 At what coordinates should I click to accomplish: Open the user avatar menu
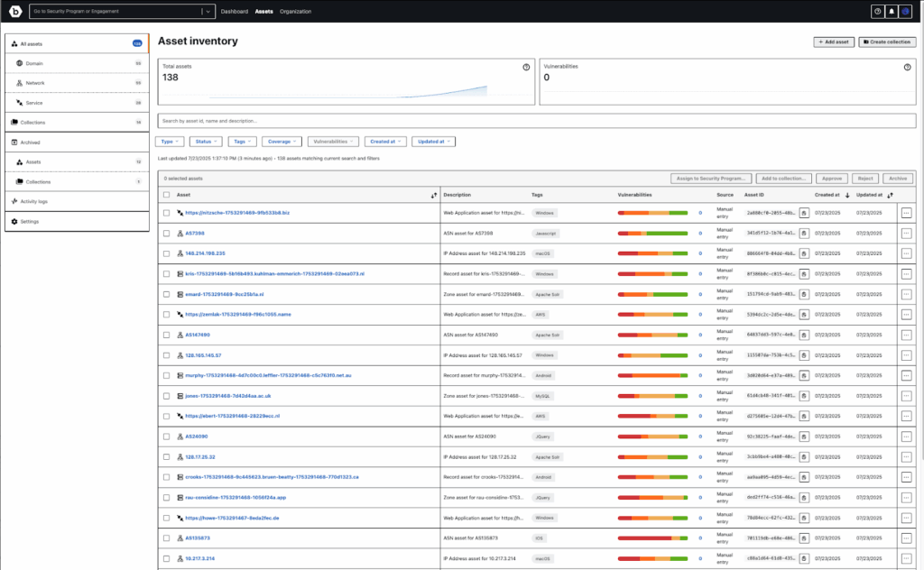tap(908, 12)
